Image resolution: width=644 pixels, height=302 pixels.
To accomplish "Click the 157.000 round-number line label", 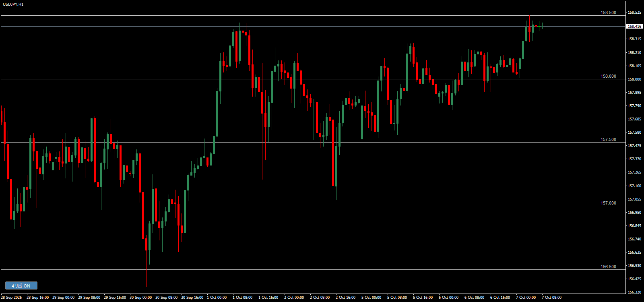I will pos(608,203).
